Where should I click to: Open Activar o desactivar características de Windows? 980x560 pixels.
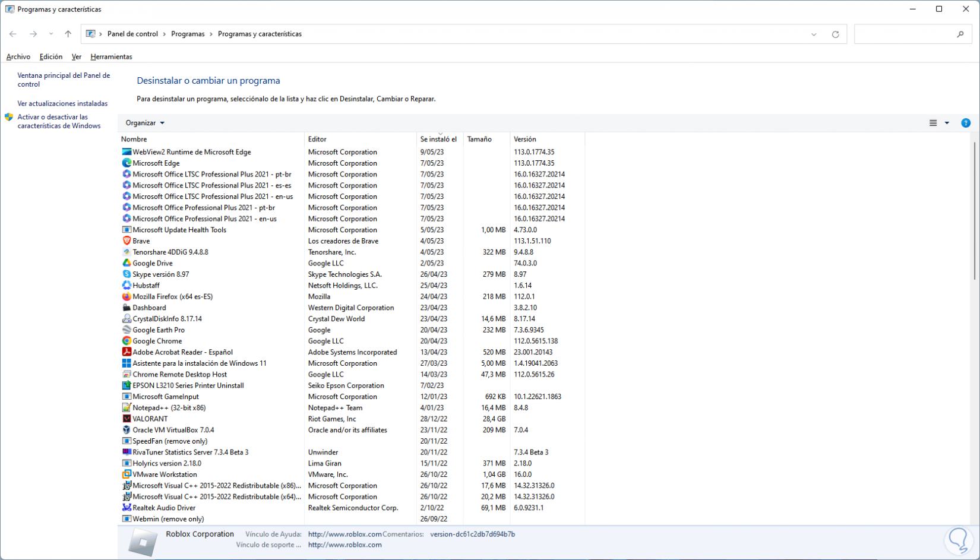59,122
